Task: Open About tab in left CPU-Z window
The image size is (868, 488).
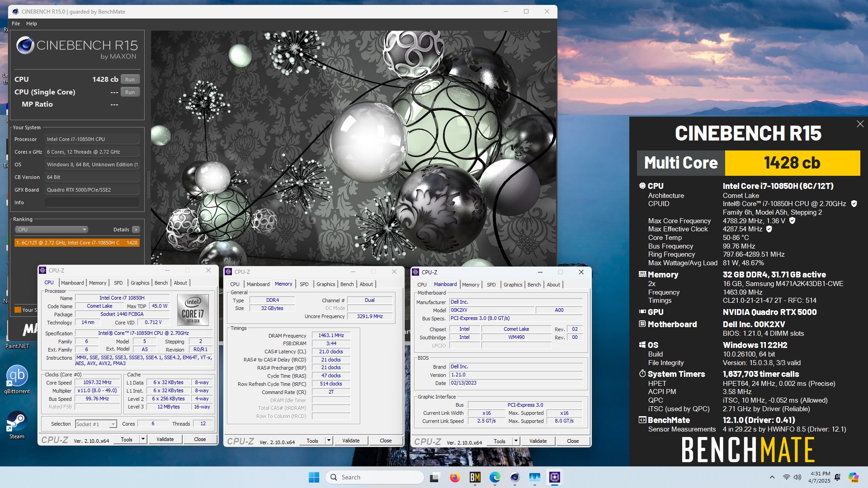Action: [x=180, y=283]
